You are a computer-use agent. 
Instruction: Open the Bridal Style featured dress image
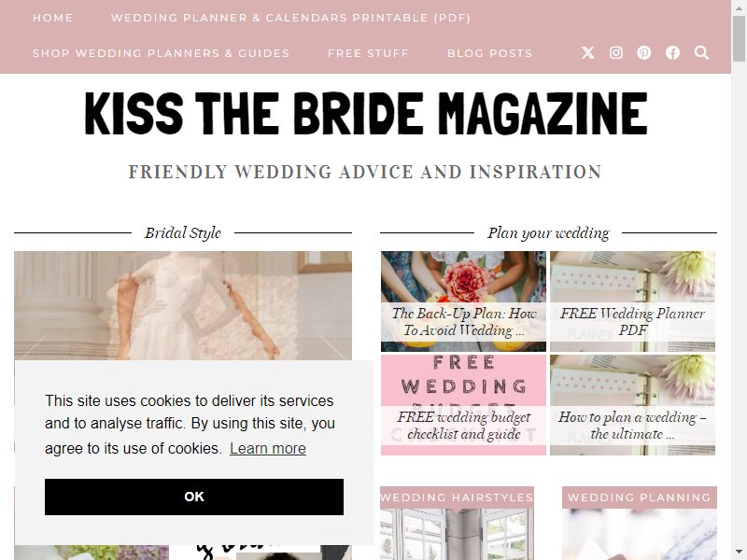click(x=183, y=306)
